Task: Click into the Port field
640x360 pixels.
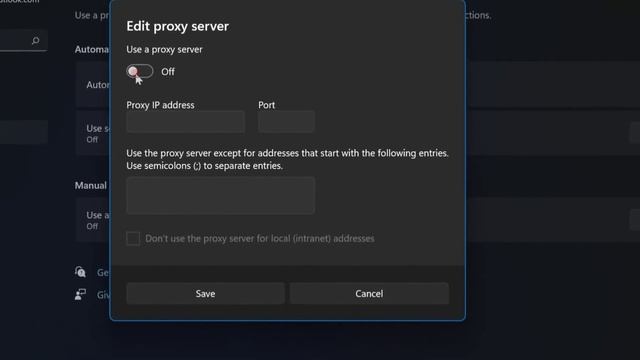Action: 286,122
